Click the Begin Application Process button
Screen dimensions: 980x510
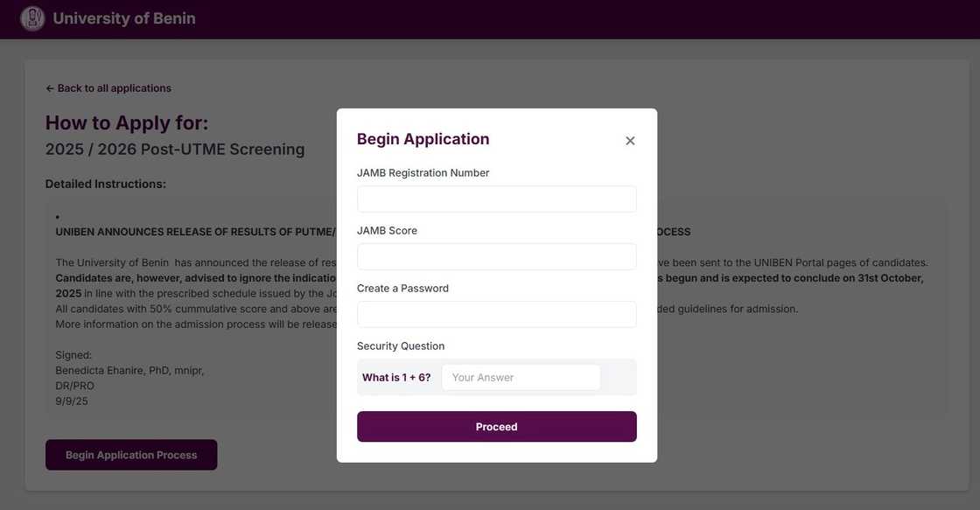point(131,453)
